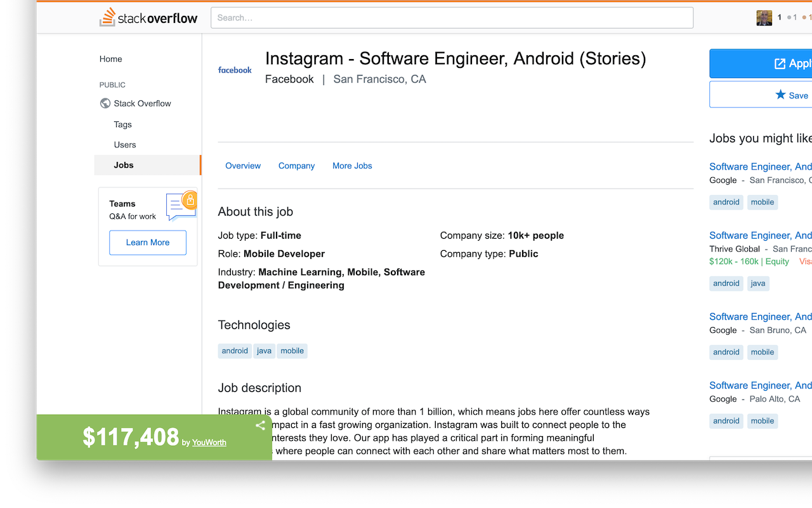Open the user avatar profile
This screenshot has width=812, height=508.
pyautogui.click(x=764, y=18)
